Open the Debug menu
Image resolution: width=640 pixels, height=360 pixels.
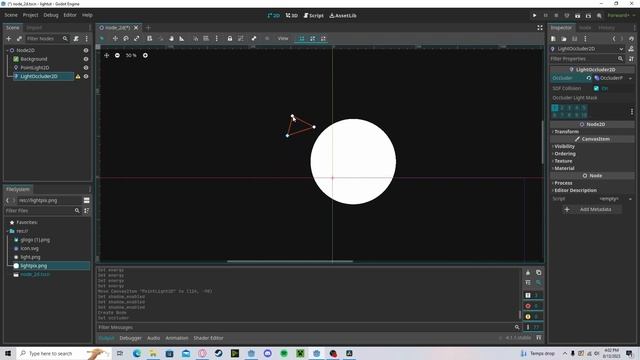pyautogui.click(x=51, y=15)
